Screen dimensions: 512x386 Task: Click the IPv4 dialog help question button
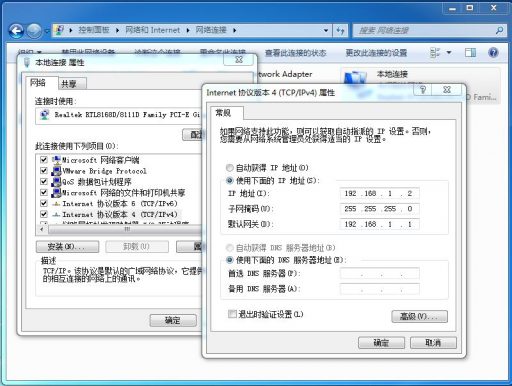pyautogui.click(x=423, y=89)
